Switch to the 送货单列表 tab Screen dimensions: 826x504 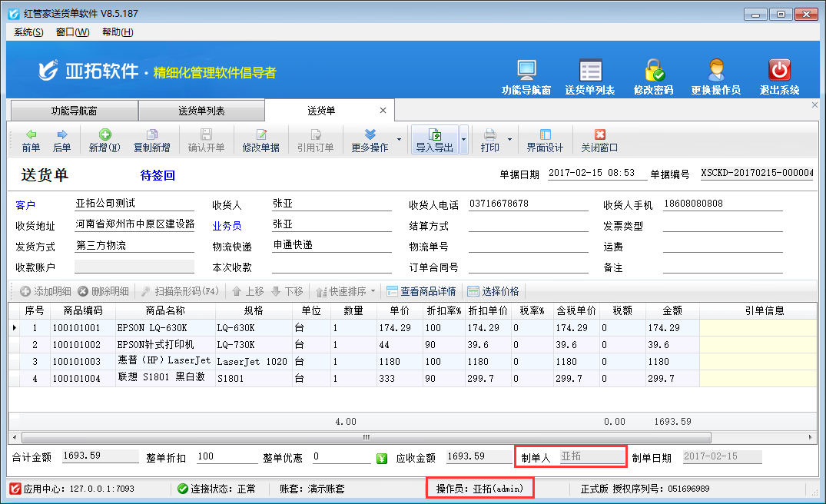pos(201,111)
